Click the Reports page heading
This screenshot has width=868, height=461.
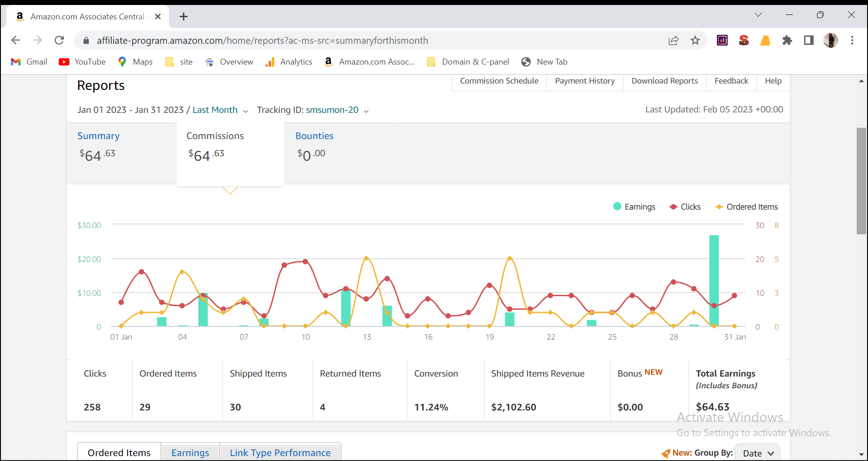point(101,85)
